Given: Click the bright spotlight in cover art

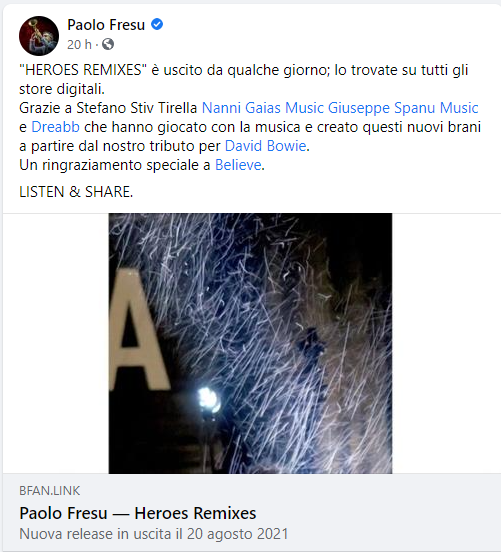Looking at the screenshot, I should pyautogui.click(x=209, y=400).
